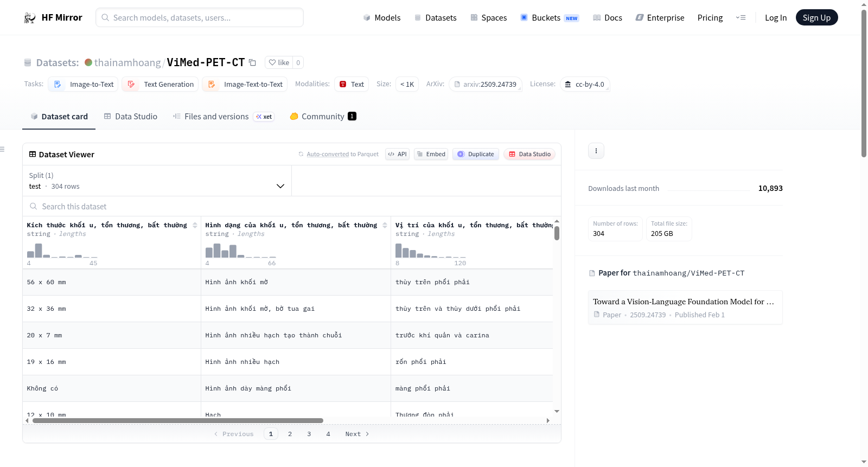Click the cell 'Hình ảnh dày màng phổi'
The width and height of the screenshot is (868, 467).
click(296, 388)
